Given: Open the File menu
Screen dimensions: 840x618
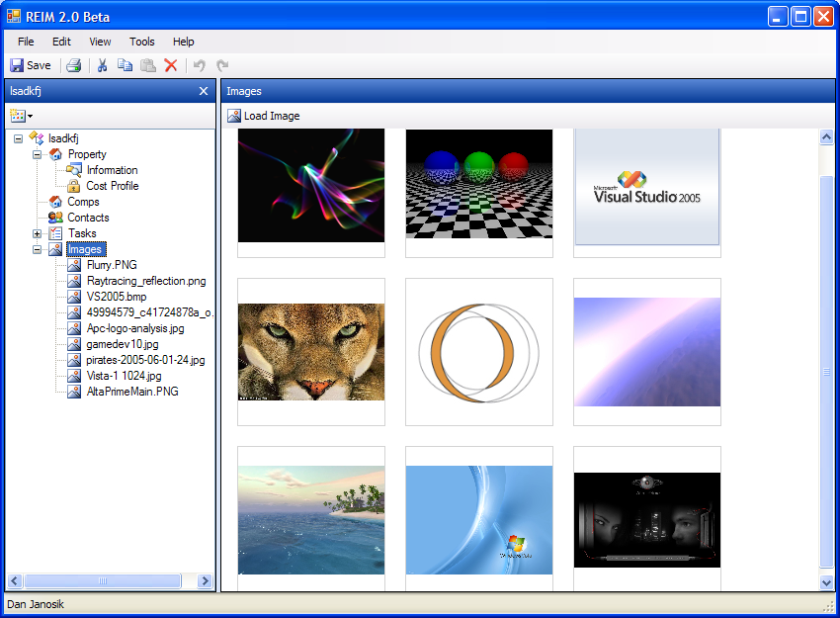Looking at the screenshot, I should tap(26, 42).
